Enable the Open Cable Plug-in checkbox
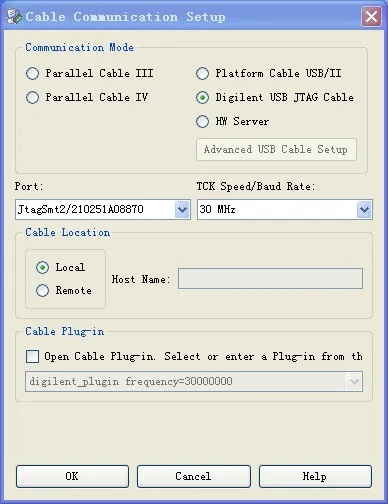 click(32, 356)
